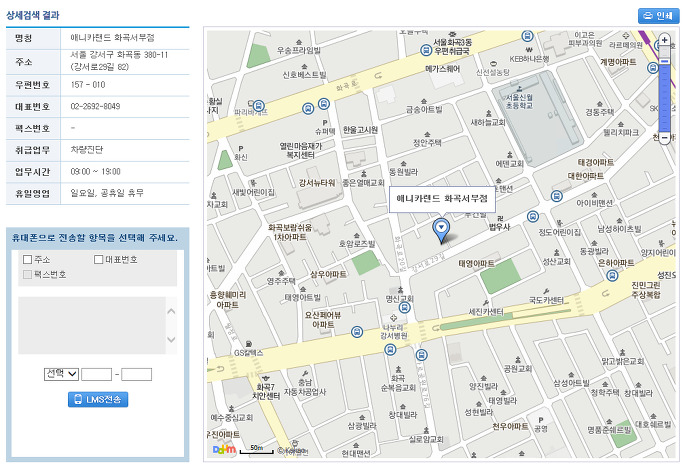Viewport: 683px width, 467px height.
Task: Click the wrench icon above 국도카센터
Action: (x=546, y=291)
